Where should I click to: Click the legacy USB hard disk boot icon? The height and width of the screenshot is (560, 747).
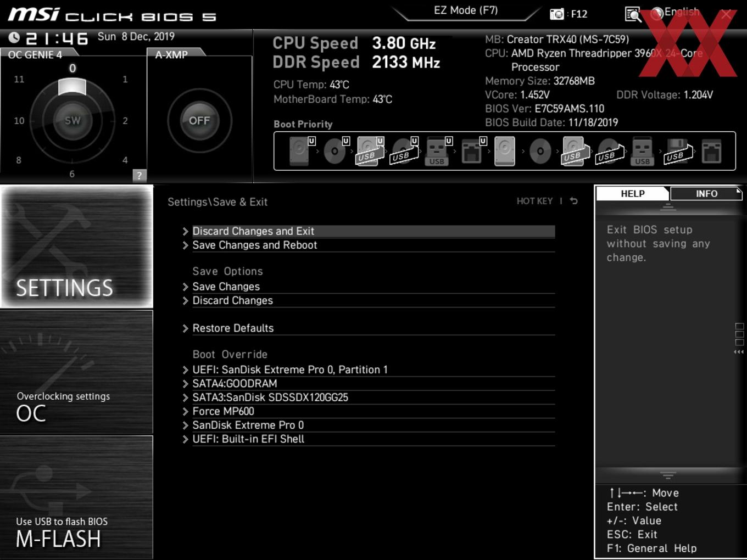point(575,151)
